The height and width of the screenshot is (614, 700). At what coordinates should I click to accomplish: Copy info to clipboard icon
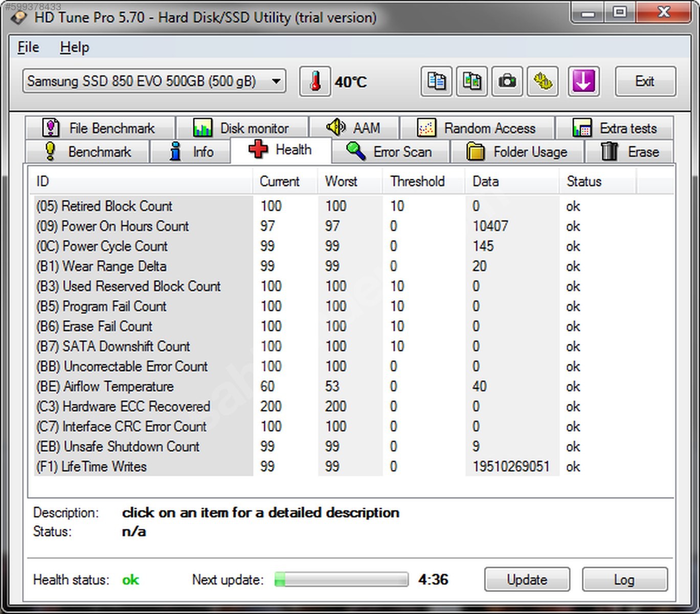(436, 81)
